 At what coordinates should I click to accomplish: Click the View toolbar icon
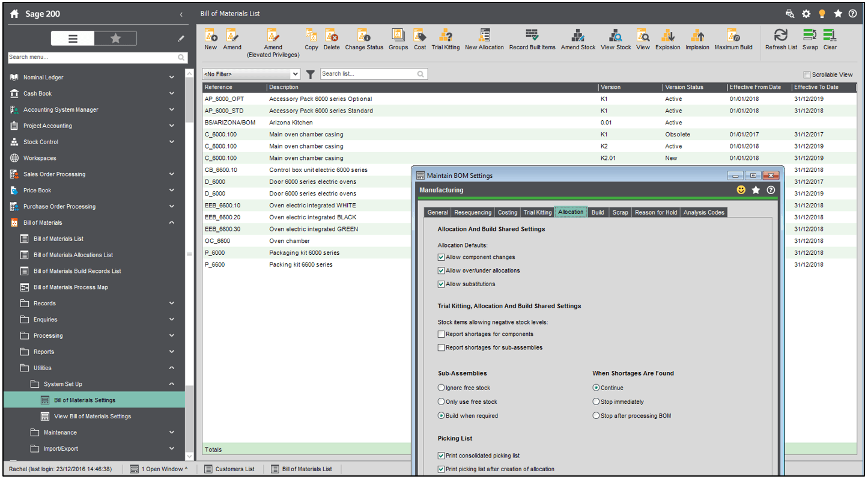643,35
